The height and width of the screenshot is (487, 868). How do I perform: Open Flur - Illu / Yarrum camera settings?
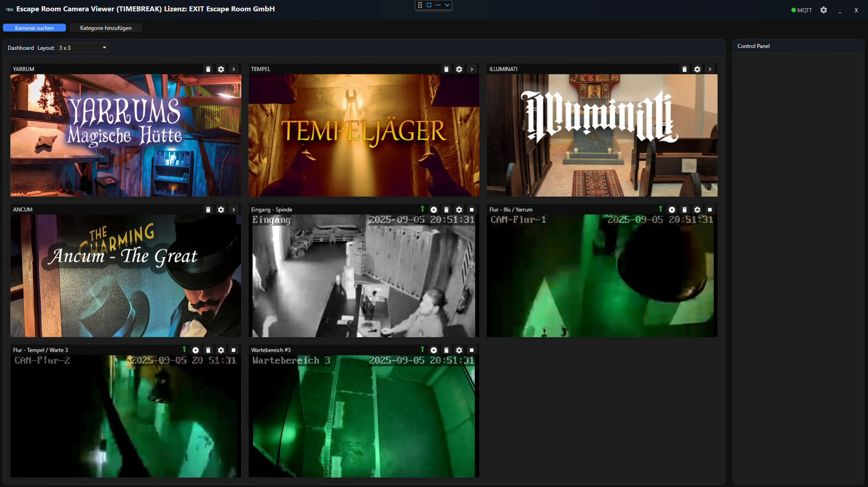[x=697, y=210]
